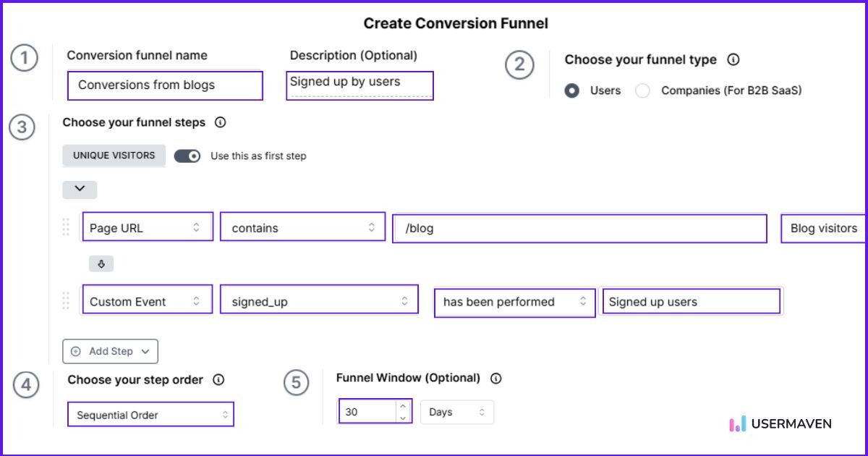Image resolution: width=868 pixels, height=456 pixels.
Task: Click info icon next to Funnel Window
Action: 495,378
